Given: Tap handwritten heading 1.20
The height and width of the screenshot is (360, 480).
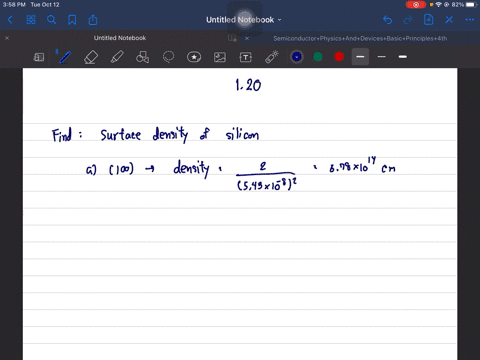Looking at the screenshot, I should point(248,85).
